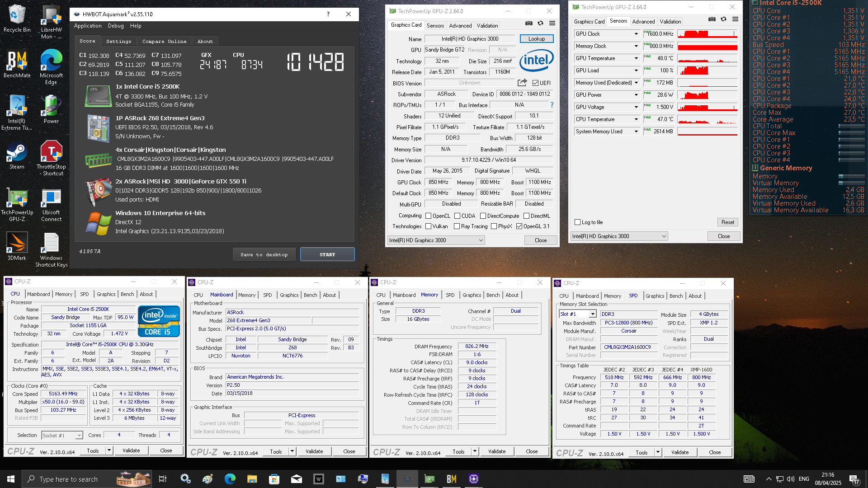Click camera icon in GPU-Z Sensors window
This screenshot has height=488, width=868.
pos(712,19)
